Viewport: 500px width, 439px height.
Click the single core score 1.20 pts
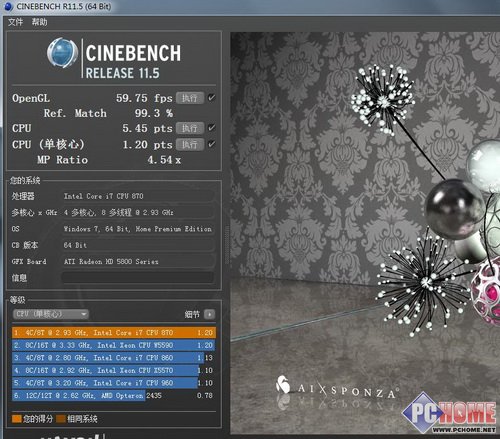(x=147, y=144)
